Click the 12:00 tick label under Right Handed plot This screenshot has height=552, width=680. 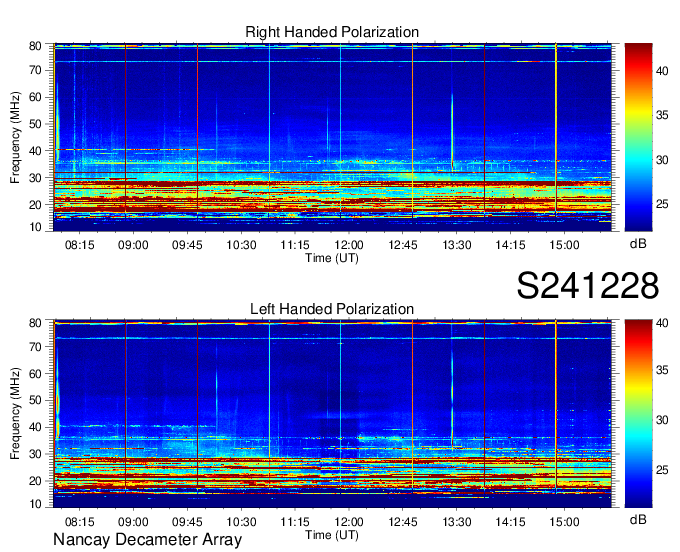click(x=349, y=245)
